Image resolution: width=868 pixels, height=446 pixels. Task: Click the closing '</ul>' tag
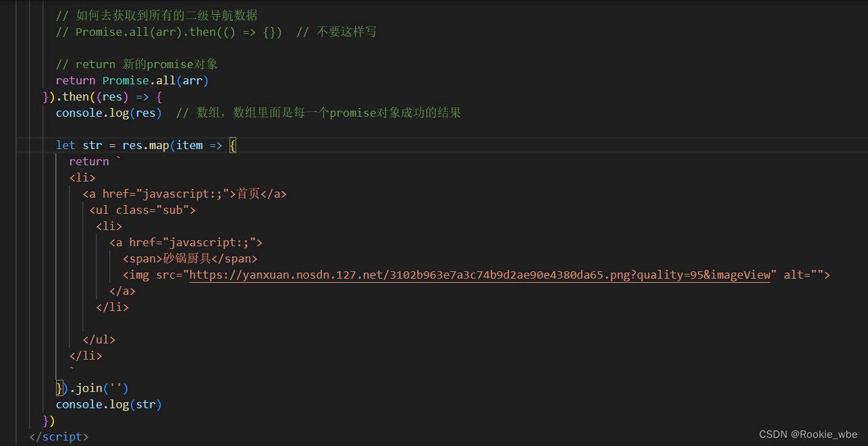[x=99, y=339]
